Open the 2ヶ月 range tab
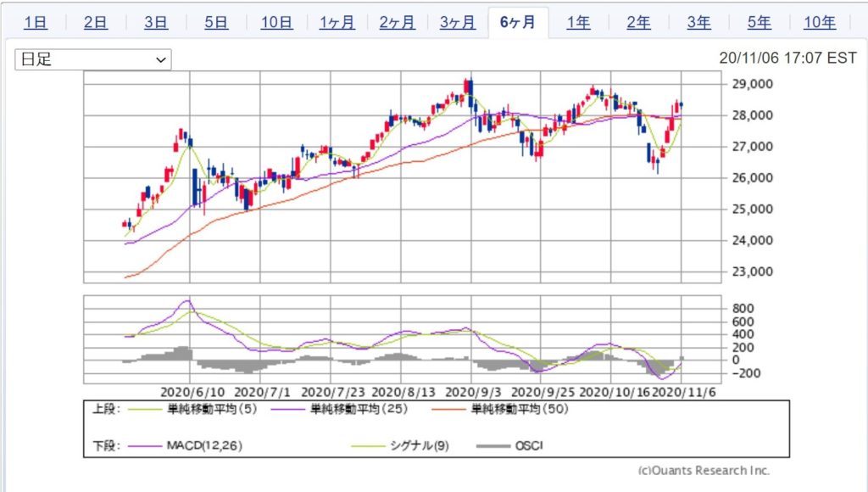 point(397,23)
